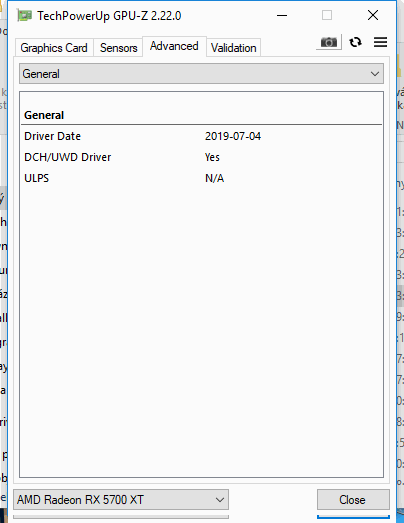Expand the General category dropdown

coord(201,74)
